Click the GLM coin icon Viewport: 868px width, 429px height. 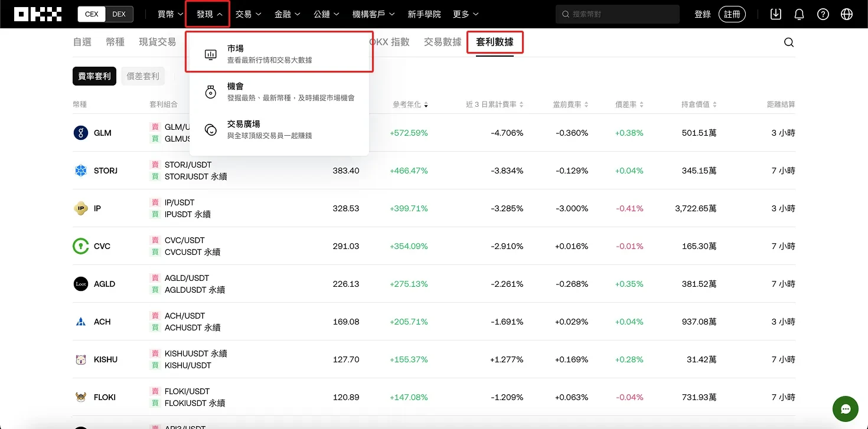click(81, 133)
